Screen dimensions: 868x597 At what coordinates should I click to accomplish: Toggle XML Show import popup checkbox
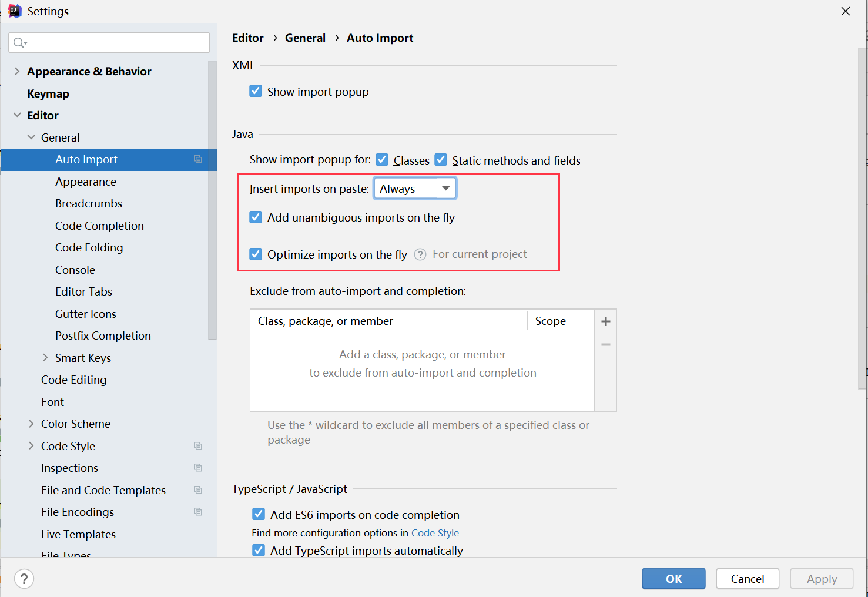tap(256, 91)
